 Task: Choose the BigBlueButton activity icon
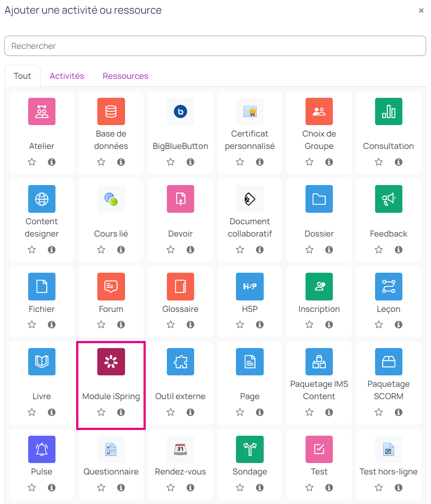181,111
